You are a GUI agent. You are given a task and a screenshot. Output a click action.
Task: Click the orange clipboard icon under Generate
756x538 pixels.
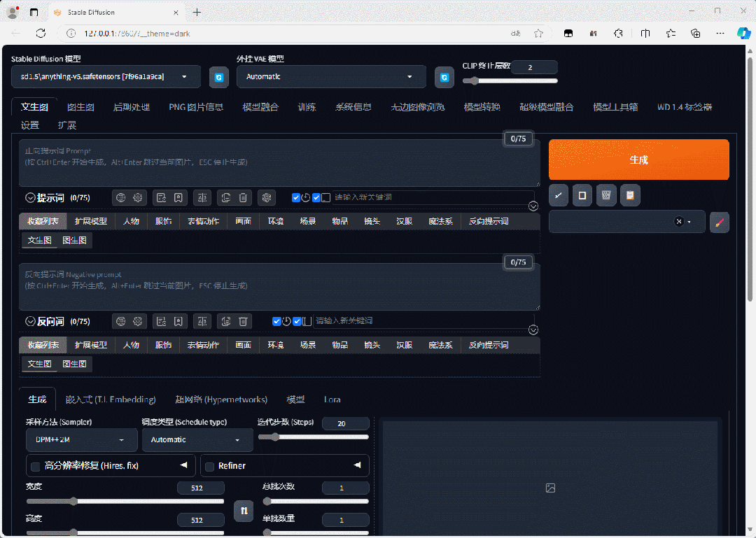(630, 195)
